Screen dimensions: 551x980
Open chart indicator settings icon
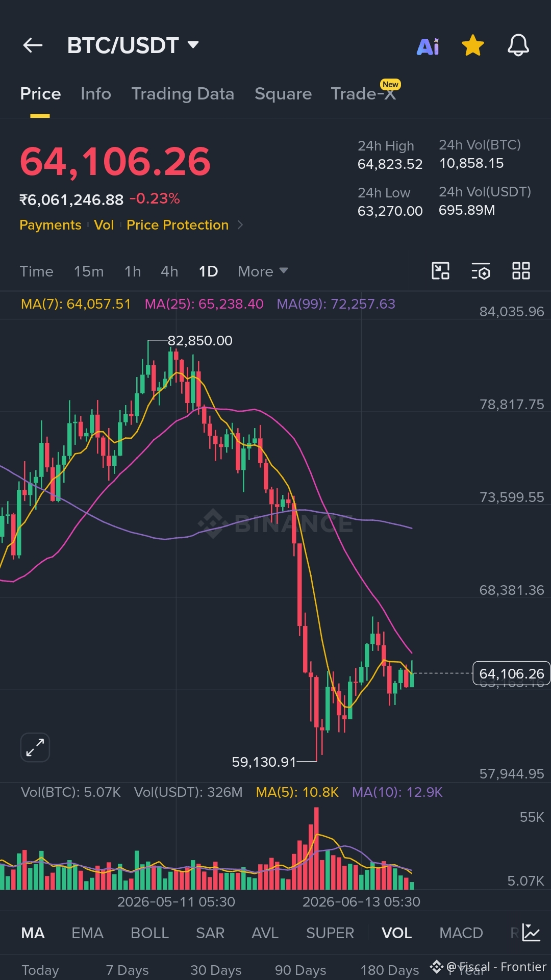481,271
